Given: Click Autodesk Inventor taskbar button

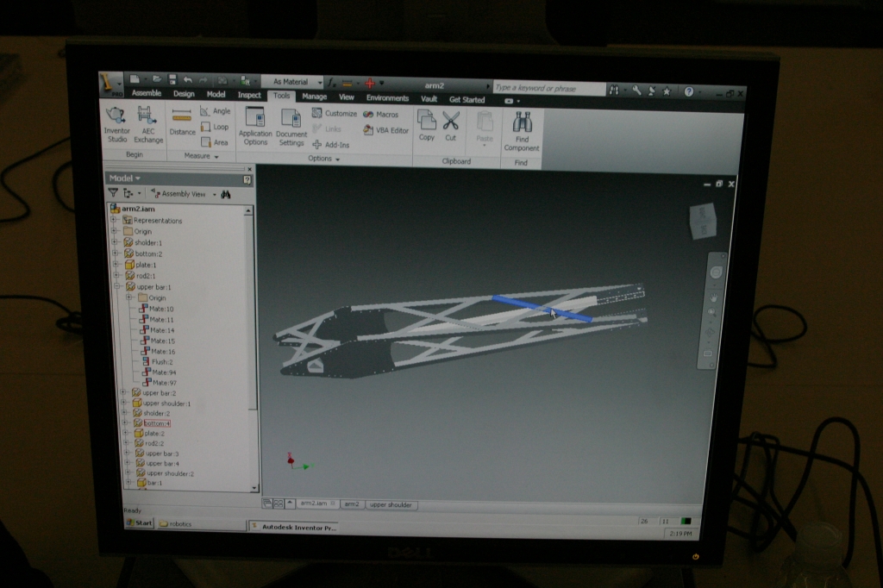Looking at the screenshot, I should coord(294,527).
